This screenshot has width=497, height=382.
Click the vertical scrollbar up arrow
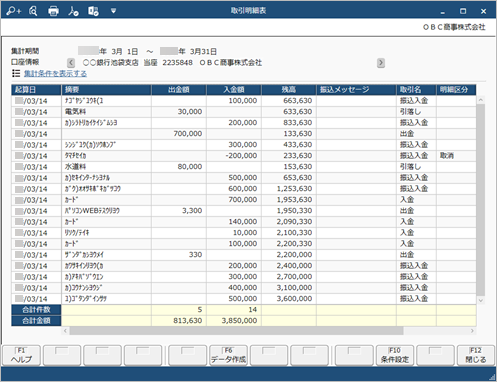[481, 100]
